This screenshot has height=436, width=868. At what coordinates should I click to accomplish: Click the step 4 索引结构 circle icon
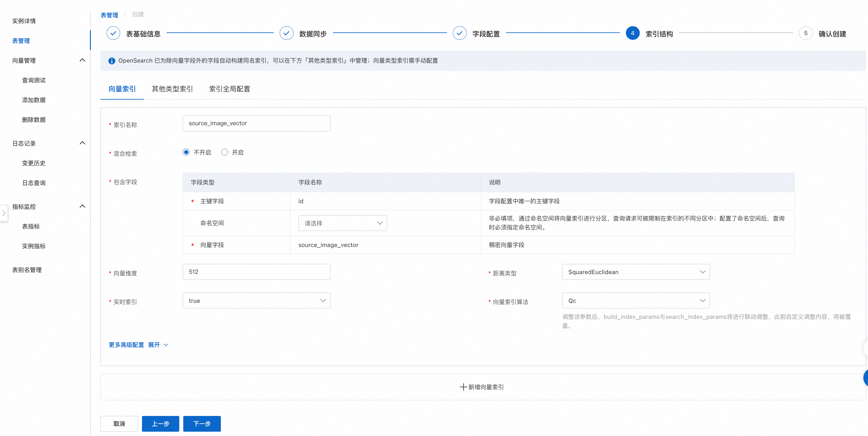632,33
